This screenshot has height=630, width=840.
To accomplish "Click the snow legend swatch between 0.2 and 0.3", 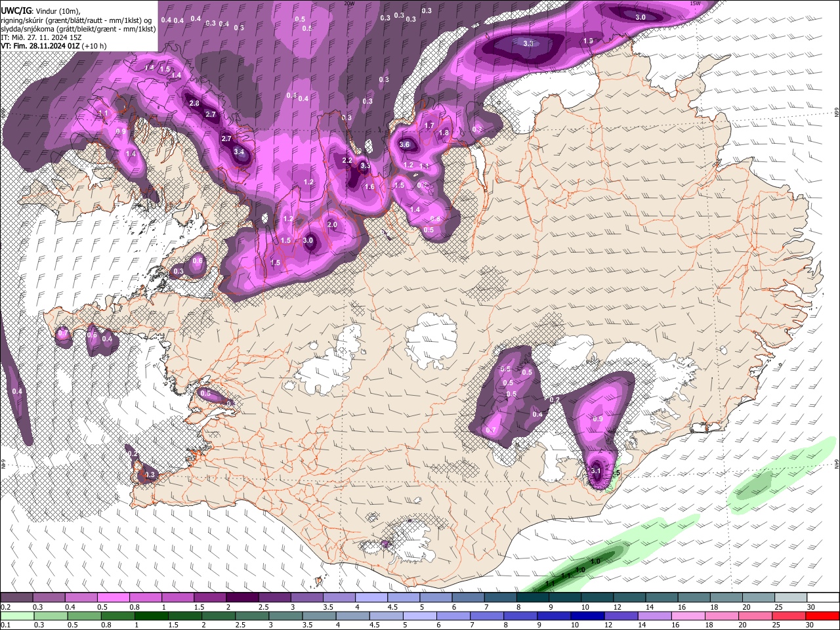I will [16, 598].
